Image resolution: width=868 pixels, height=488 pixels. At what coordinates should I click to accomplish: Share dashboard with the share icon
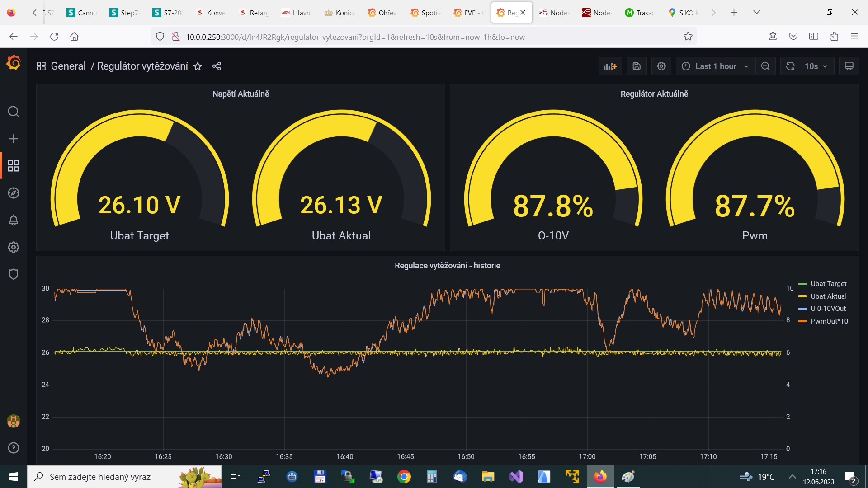coord(217,66)
